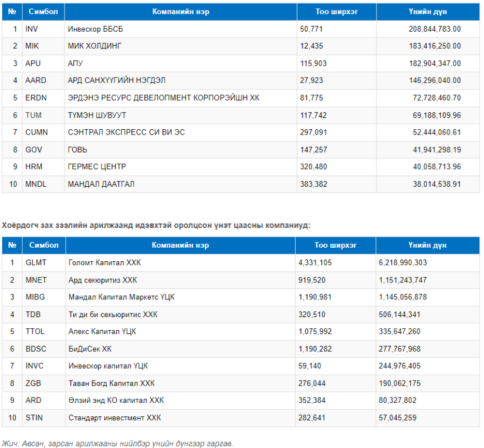The image size is (484, 448).
Task: Click the company name "МАНДАЛ ДААТГАЛ"
Action: click(101, 184)
